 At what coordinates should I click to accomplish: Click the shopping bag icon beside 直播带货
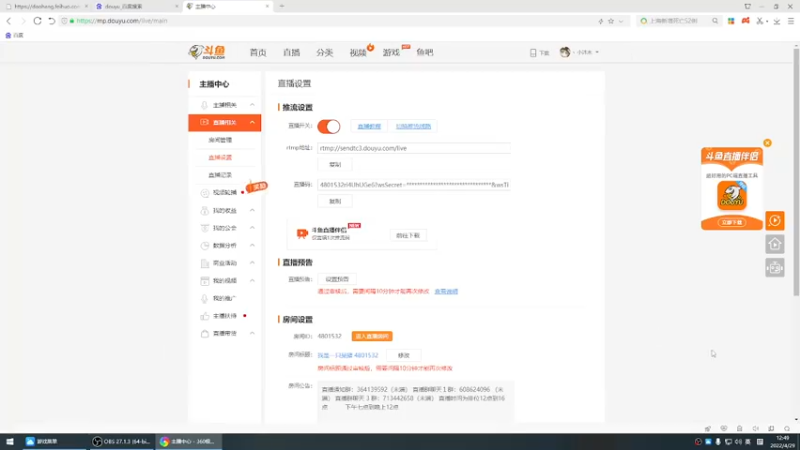point(205,334)
